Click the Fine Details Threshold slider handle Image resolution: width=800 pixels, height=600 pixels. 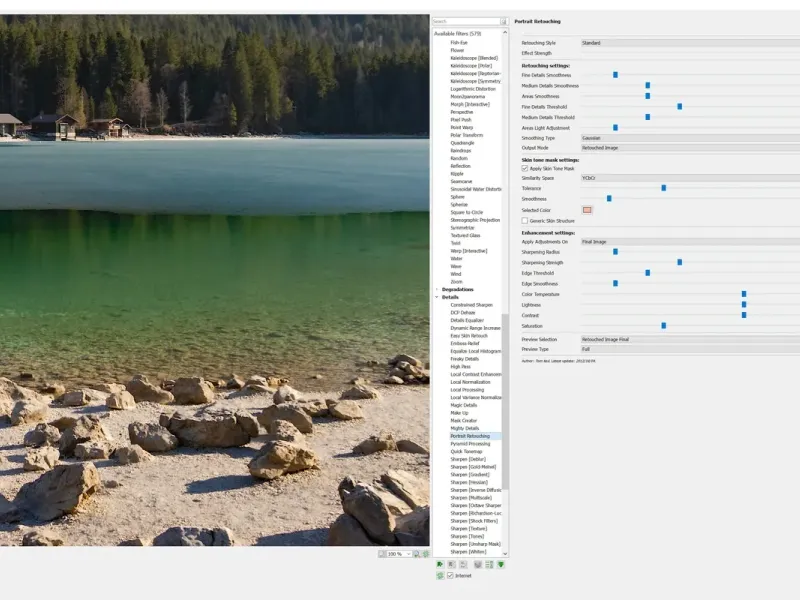click(x=680, y=107)
